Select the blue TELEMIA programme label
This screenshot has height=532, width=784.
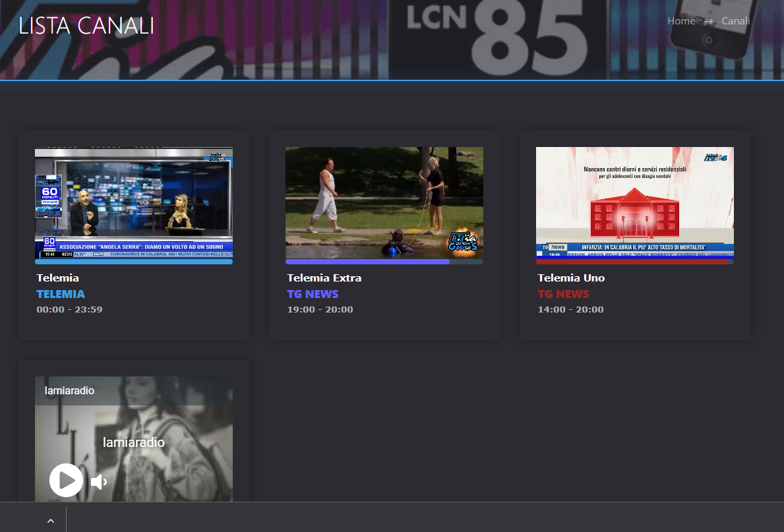click(x=61, y=294)
